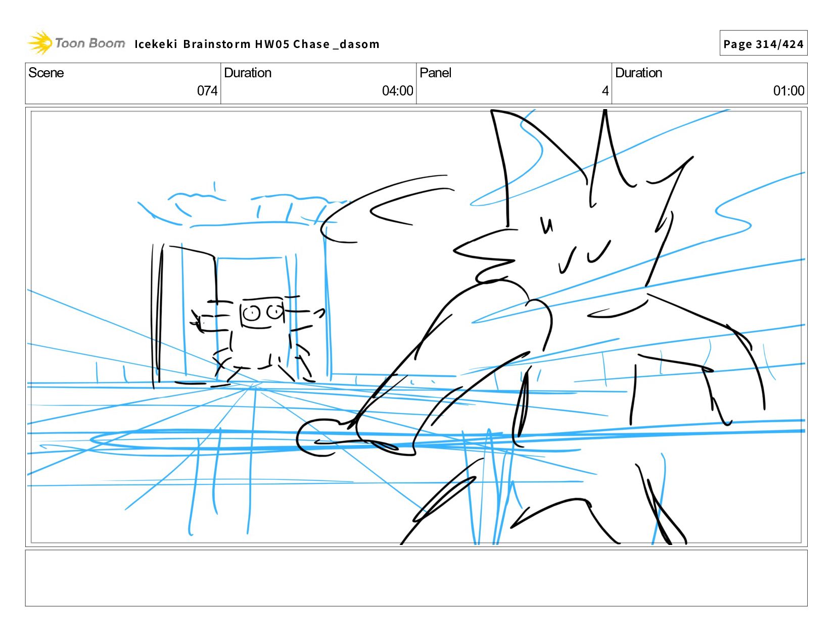Viewport: 834px width, 644px height.
Task: Click the project title 'Icekeki Brainstorm HW05 Chase _dasom'
Action: (x=257, y=44)
